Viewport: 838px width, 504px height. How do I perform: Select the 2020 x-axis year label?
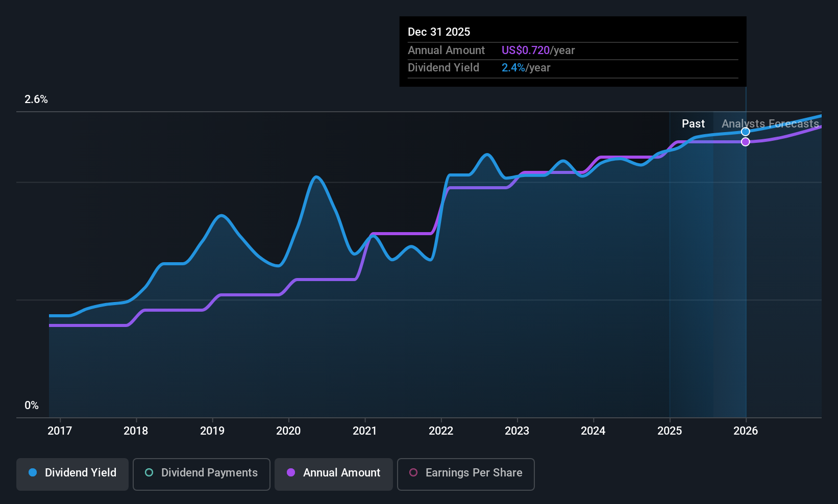tap(288, 431)
